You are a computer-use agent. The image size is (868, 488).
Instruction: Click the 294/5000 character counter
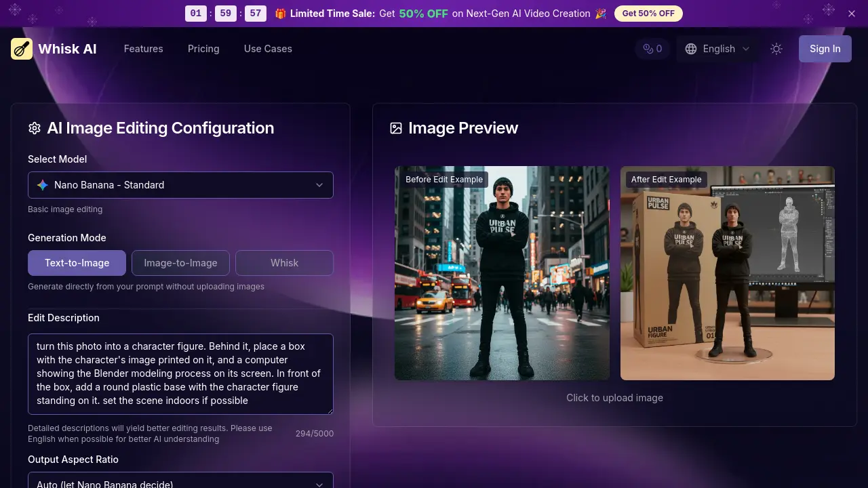315,434
